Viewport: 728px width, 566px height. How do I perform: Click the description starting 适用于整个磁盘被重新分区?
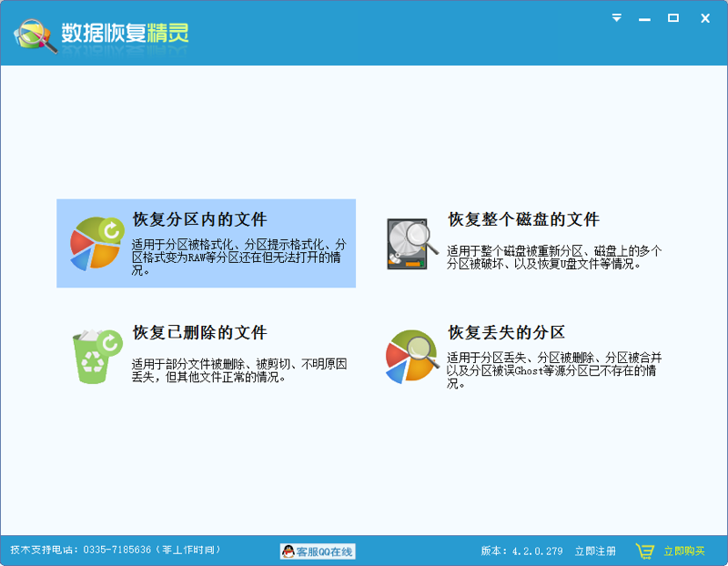pos(554,258)
